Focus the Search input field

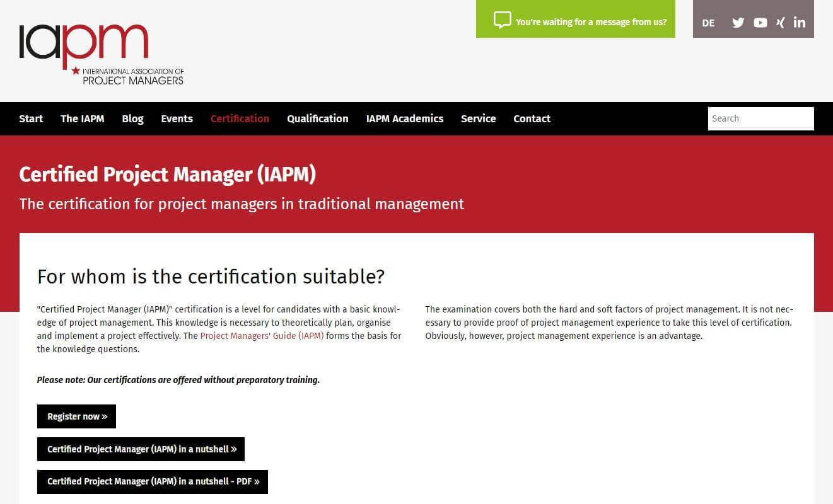pos(760,118)
